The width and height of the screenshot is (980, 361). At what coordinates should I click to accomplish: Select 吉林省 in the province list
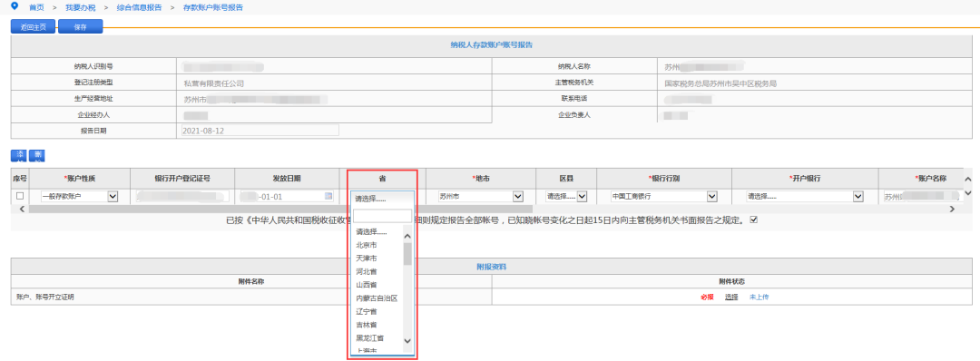(x=367, y=325)
